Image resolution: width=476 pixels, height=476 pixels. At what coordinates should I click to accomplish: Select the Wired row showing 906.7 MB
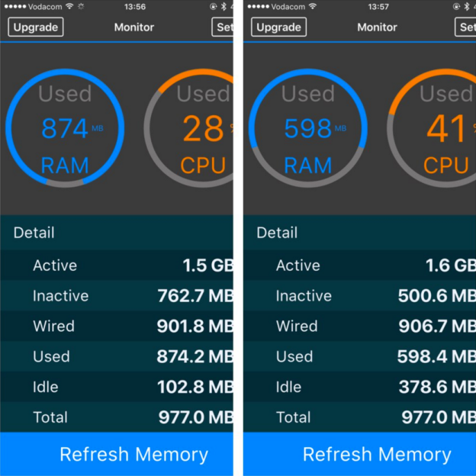tap(359, 326)
